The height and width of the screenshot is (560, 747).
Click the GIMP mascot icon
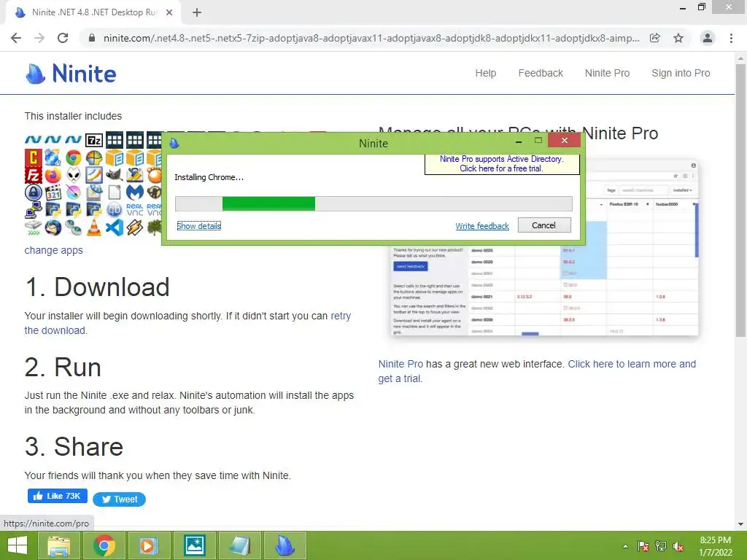point(115,175)
